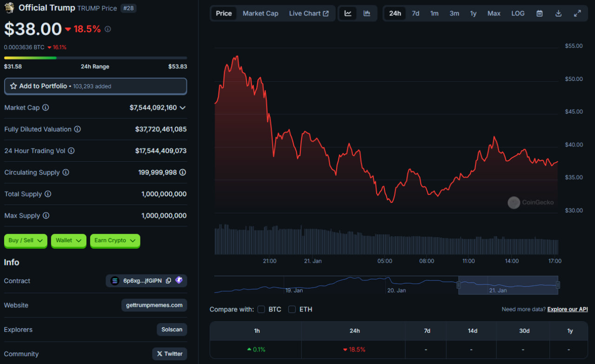Enable BTC comparison checkbox
The width and height of the screenshot is (595, 364).
261,309
